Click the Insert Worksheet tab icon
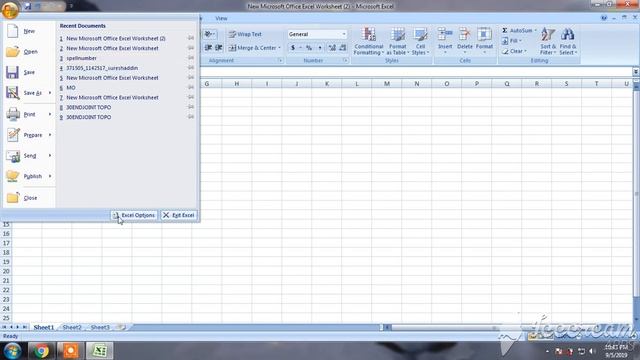The height and width of the screenshot is (360, 640). coord(121,327)
